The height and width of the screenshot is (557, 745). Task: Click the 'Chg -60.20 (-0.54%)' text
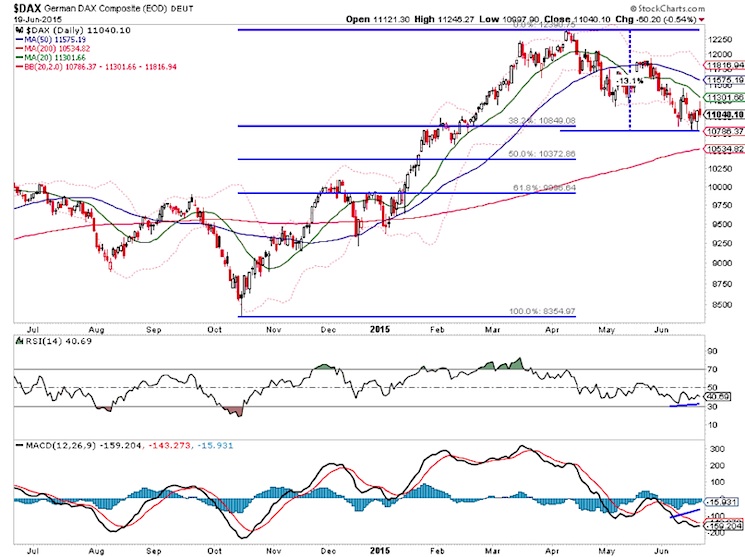point(656,19)
